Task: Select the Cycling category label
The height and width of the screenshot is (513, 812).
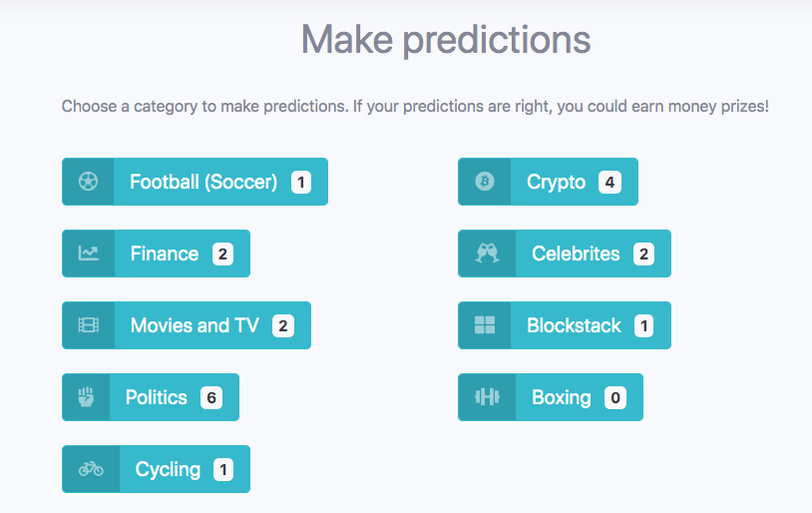Action: click(x=168, y=469)
